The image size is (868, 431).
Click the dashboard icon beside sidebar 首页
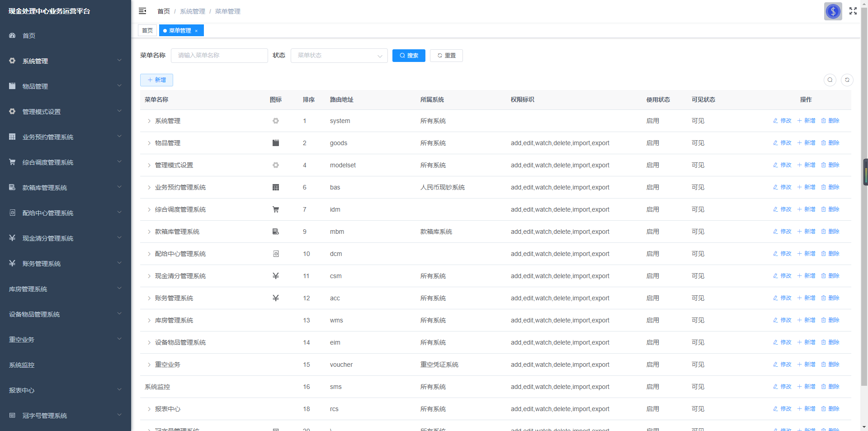pyautogui.click(x=12, y=35)
